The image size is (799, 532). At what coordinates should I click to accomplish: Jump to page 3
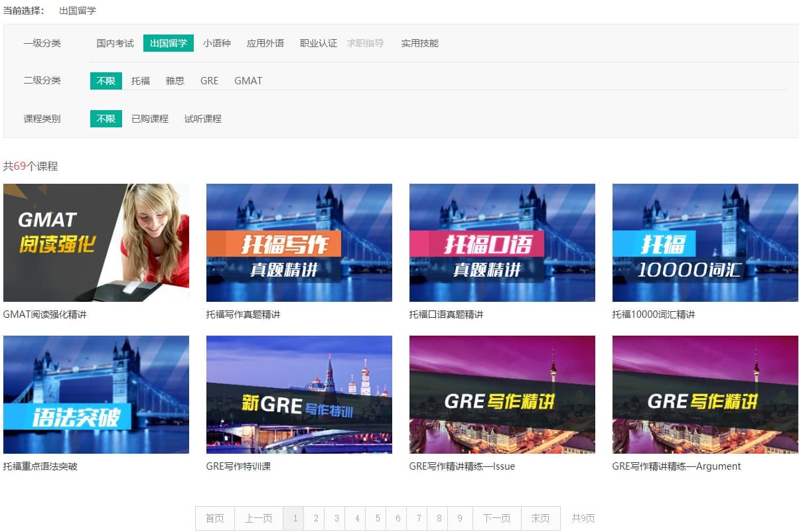[336, 519]
